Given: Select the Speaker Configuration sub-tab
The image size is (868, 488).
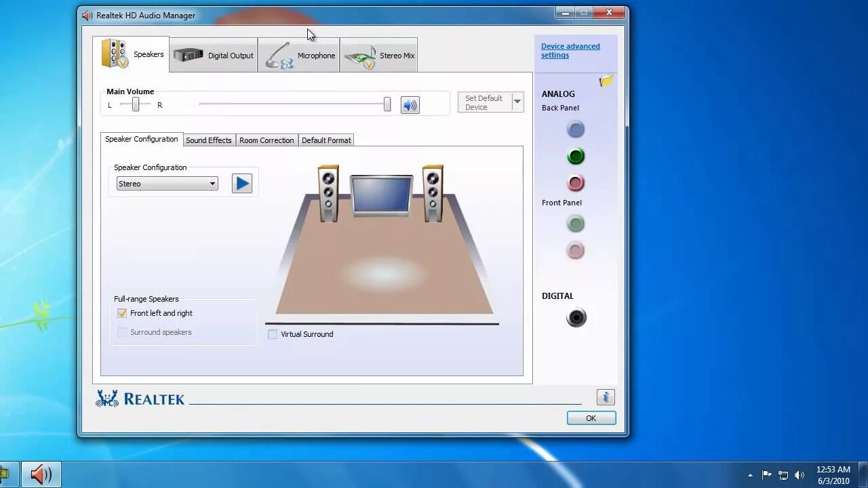Looking at the screenshot, I should [x=142, y=139].
